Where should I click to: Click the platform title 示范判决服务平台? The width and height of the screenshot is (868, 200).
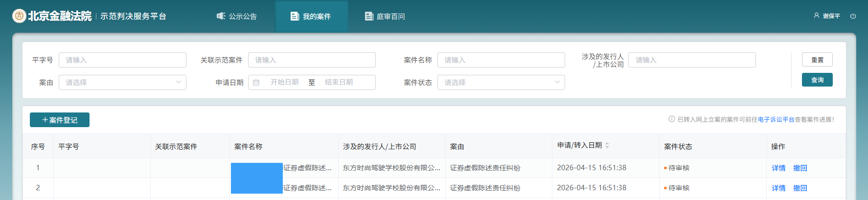(x=133, y=16)
